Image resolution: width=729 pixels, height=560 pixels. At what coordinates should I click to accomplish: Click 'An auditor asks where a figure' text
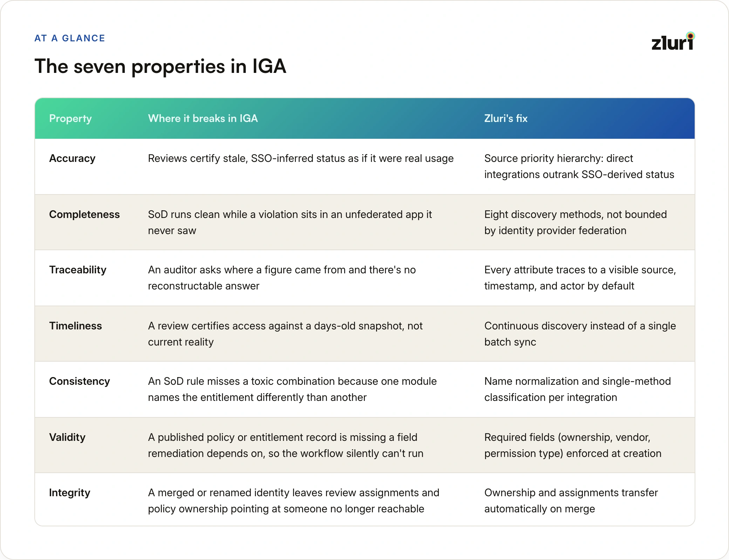222,270
